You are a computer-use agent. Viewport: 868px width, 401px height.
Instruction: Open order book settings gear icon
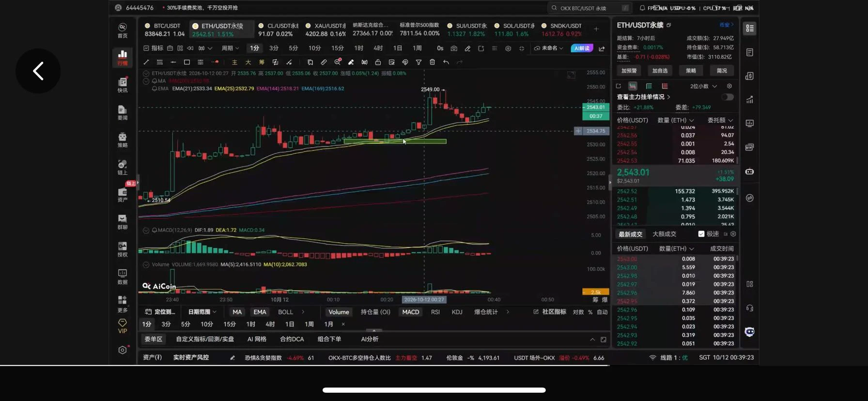coord(729,86)
